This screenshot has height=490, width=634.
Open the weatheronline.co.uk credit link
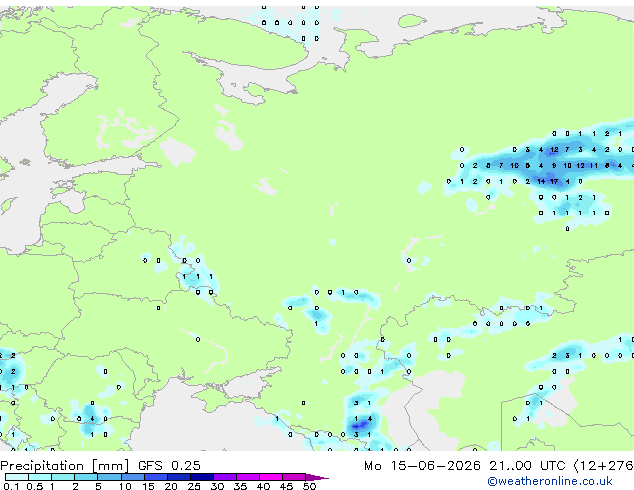tap(550, 481)
